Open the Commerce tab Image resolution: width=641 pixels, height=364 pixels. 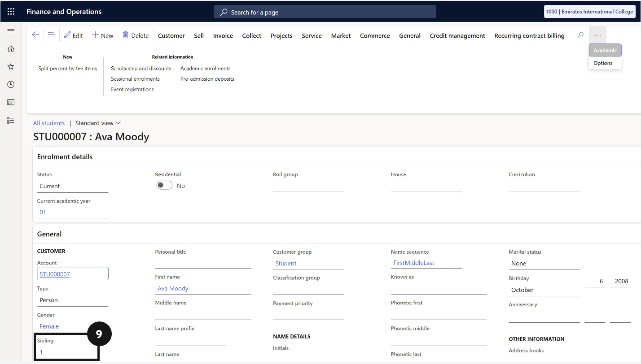375,35
